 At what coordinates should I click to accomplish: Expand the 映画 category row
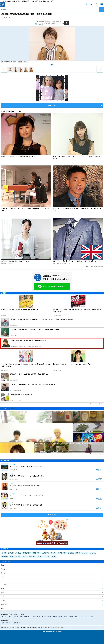click(x=52, y=593)
